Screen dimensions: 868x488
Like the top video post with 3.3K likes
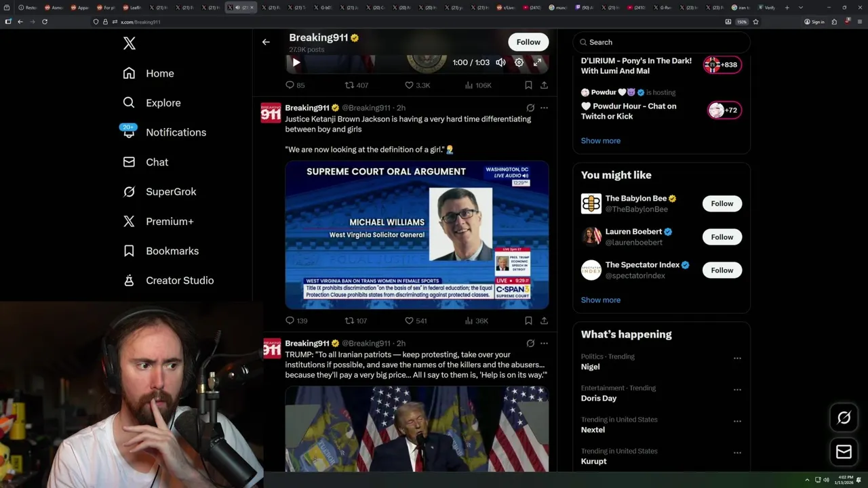(417, 85)
